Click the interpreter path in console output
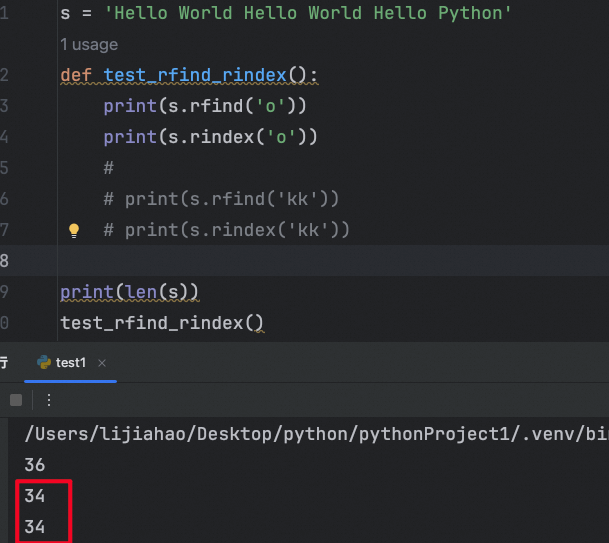Viewport: 609px width, 543px height. coord(317,434)
